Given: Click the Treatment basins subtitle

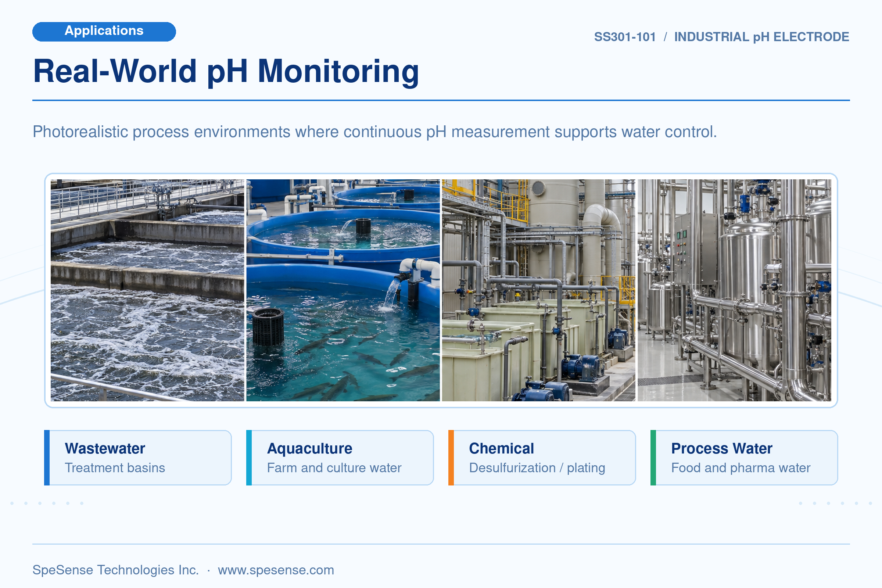Looking at the screenshot, I should click(x=115, y=467).
